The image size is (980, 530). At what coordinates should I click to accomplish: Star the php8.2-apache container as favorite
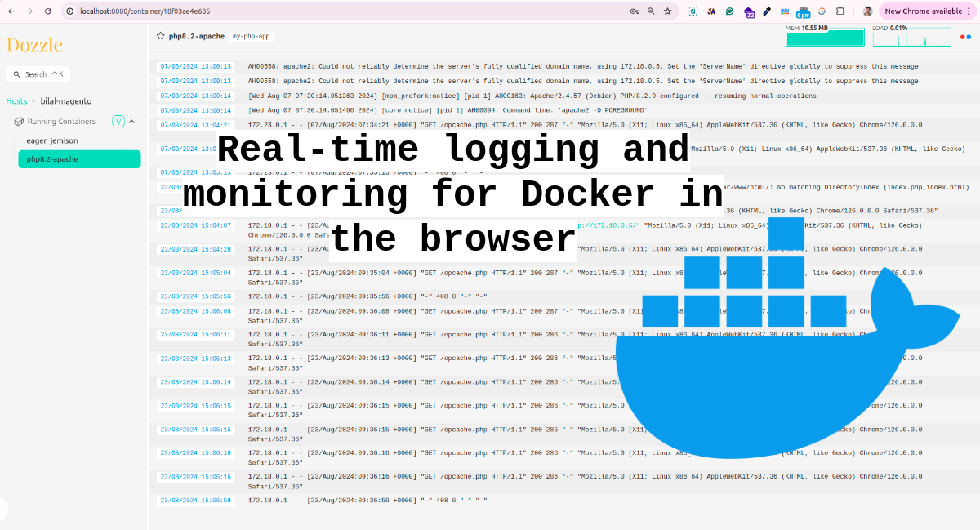point(161,37)
